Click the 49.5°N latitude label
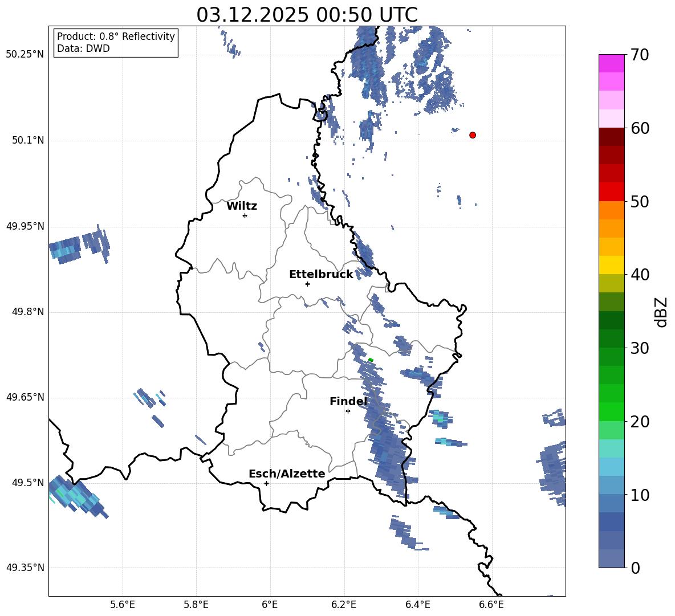 pyautogui.click(x=28, y=483)
